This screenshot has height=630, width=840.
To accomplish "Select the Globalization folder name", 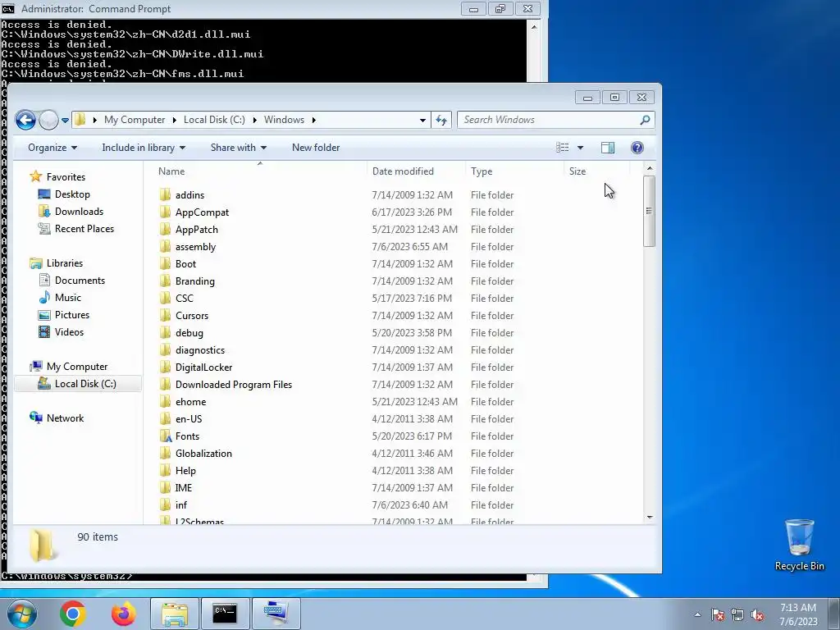I will (203, 453).
